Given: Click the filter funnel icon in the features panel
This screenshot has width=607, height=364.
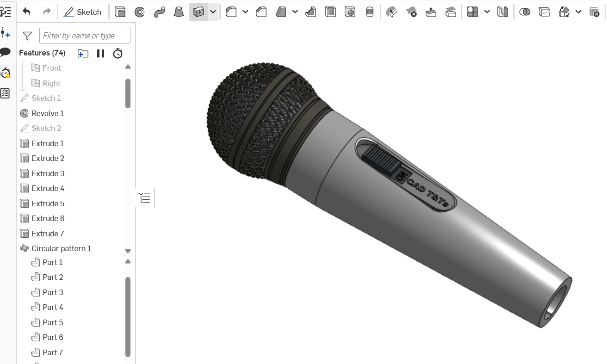Looking at the screenshot, I should 27,35.
